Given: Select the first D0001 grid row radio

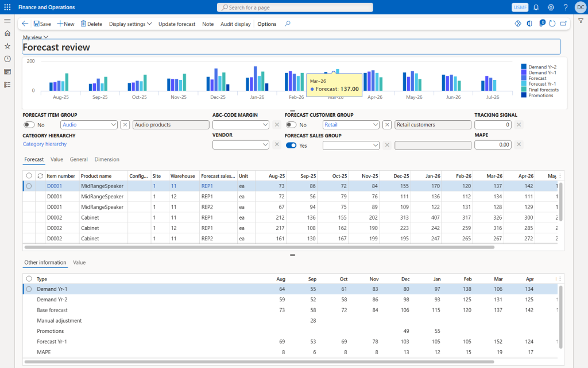Looking at the screenshot, I should coord(29,186).
